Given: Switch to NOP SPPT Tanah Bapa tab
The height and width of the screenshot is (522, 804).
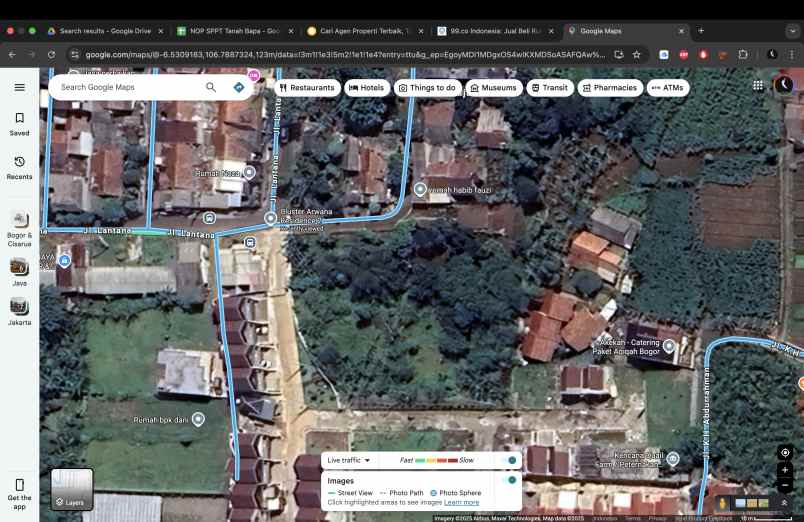Looking at the screenshot, I should tap(235, 31).
